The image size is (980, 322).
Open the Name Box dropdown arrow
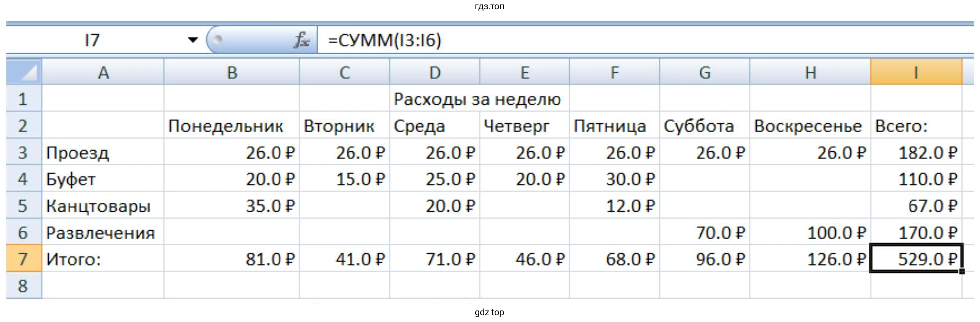coord(193,40)
